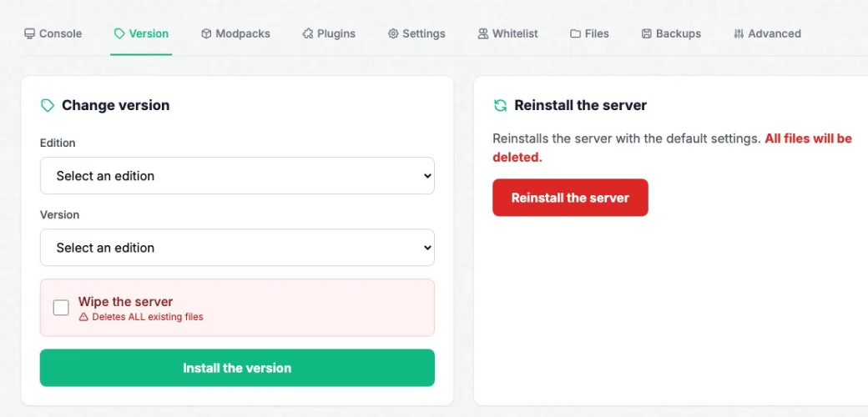
Task: Click the Version field label above second dropdown
Action: pyautogui.click(x=59, y=214)
